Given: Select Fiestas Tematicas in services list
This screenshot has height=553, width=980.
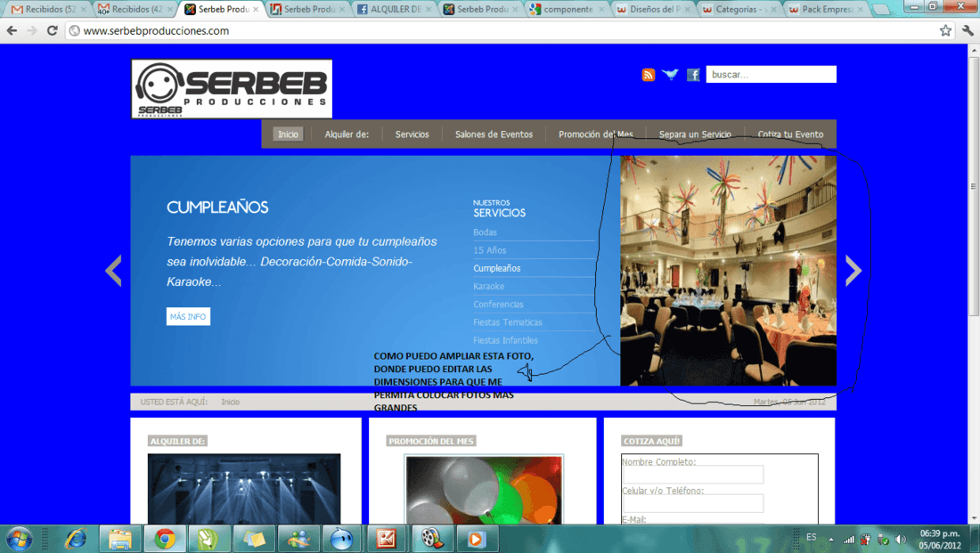Looking at the screenshot, I should (508, 323).
